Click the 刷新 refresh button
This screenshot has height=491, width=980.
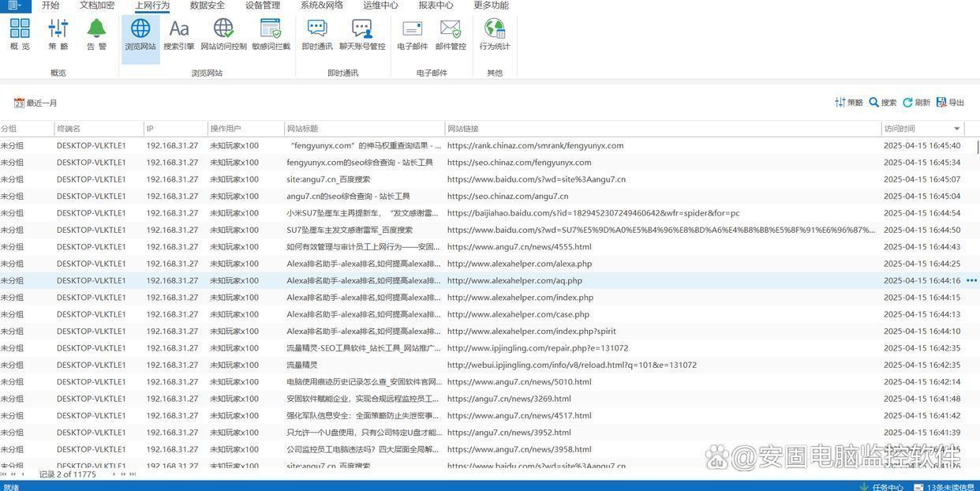pyautogui.click(x=916, y=103)
